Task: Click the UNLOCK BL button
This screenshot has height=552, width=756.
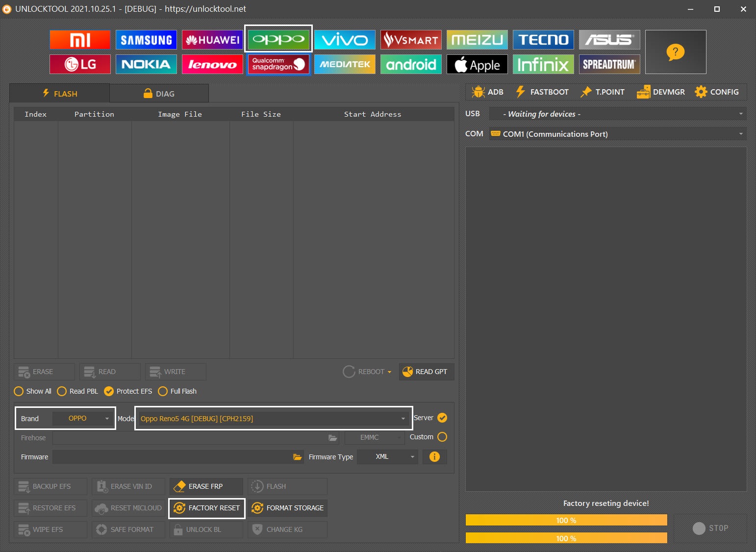Action: pyautogui.click(x=206, y=529)
